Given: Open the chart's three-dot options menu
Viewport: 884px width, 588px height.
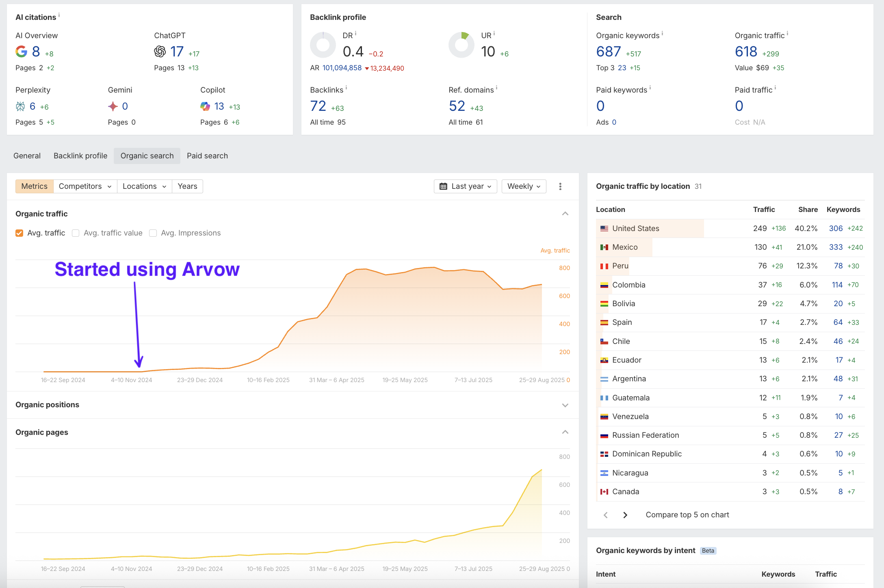Looking at the screenshot, I should point(560,186).
